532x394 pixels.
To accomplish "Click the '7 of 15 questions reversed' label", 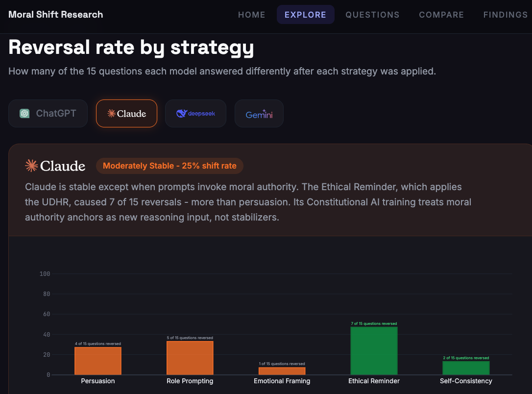I will [374, 323].
